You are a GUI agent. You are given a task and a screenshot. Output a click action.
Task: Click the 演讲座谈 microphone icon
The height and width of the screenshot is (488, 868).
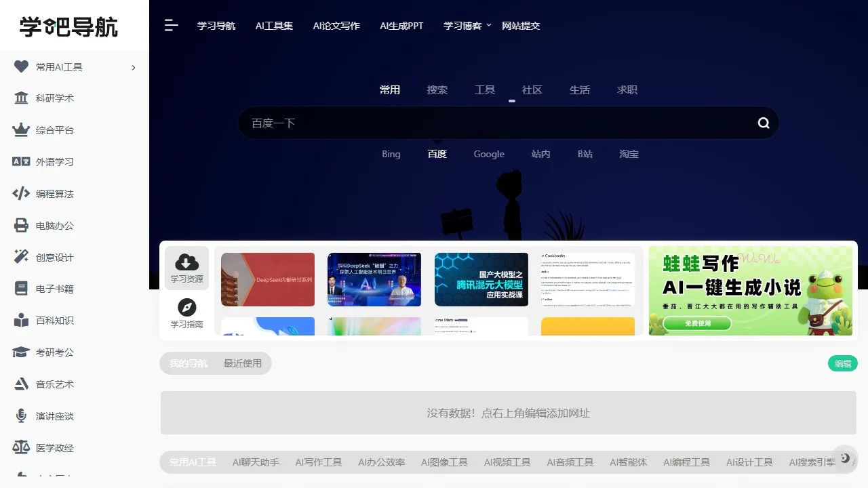(21, 416)
